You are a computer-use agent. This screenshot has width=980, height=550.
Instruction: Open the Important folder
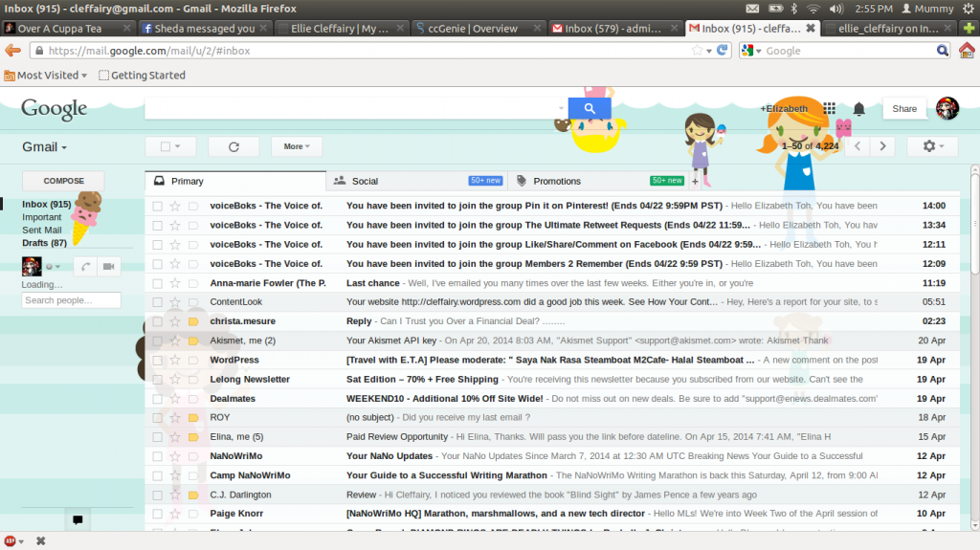pos(42,217)
